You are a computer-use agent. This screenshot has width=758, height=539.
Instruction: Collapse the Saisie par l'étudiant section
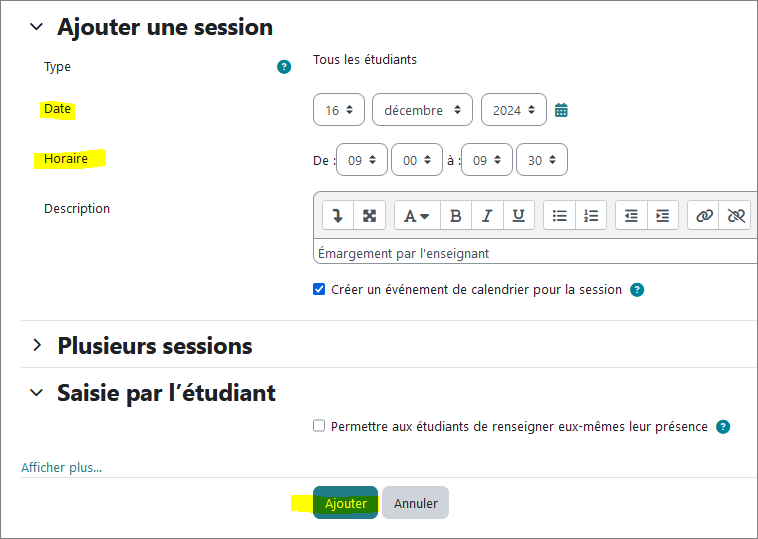[37, 393]
